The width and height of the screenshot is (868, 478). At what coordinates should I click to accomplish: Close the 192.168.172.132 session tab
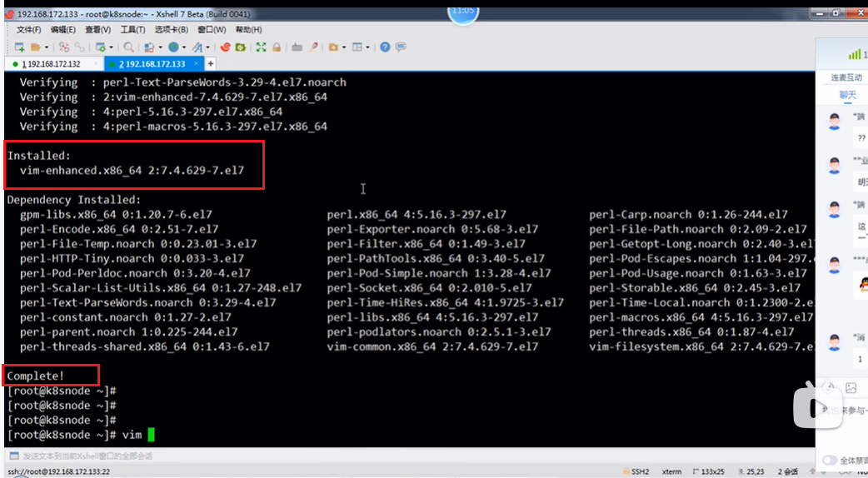point(96,64)
